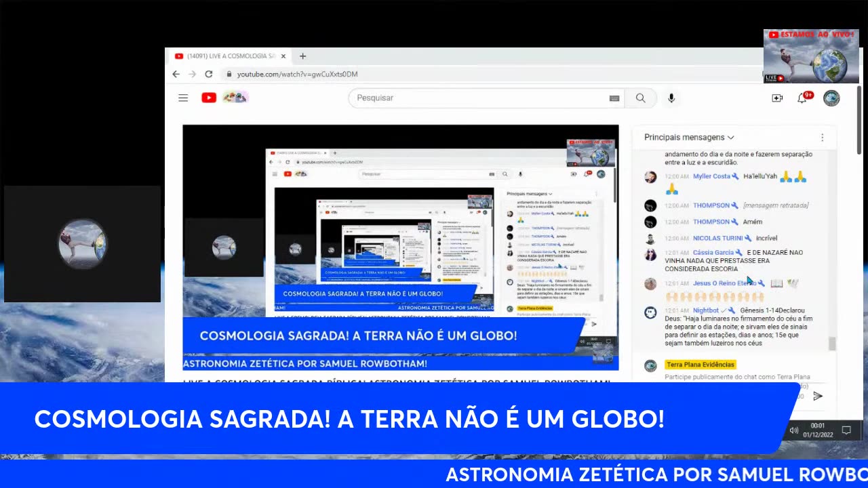
Task: Open the Create video icon
Action: pos(777,98)
